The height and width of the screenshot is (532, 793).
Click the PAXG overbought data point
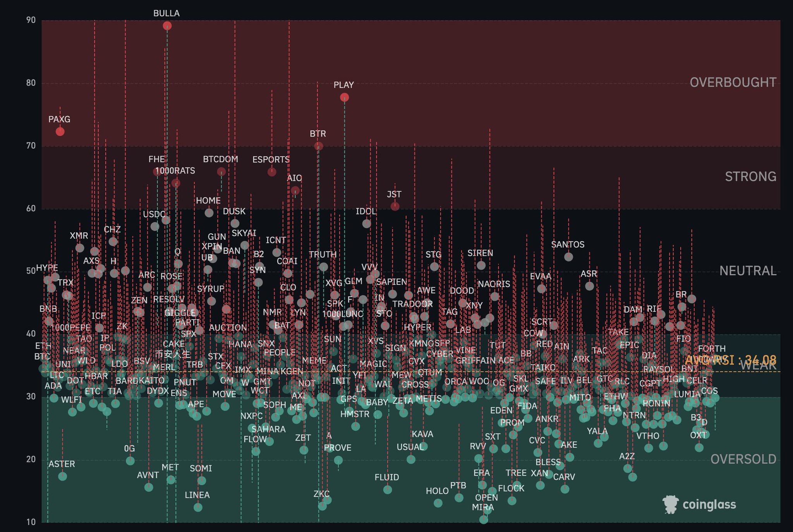(60, 132)
